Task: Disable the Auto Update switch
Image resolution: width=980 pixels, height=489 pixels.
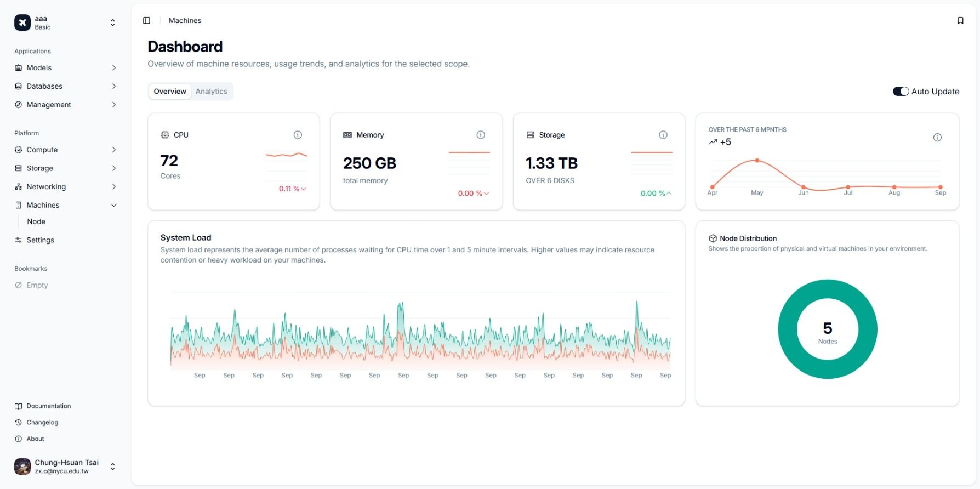Action: click(x=901, y=92)
